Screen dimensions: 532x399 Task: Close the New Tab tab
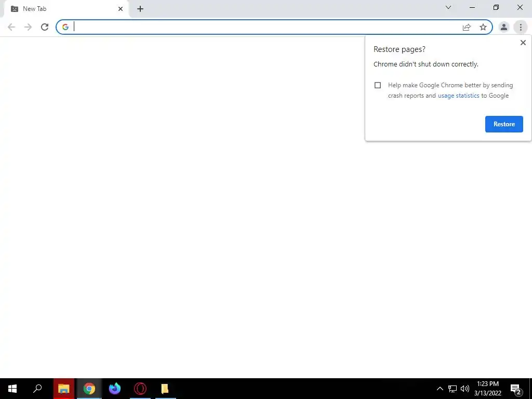pyautogui.click(x=121, y=9)
